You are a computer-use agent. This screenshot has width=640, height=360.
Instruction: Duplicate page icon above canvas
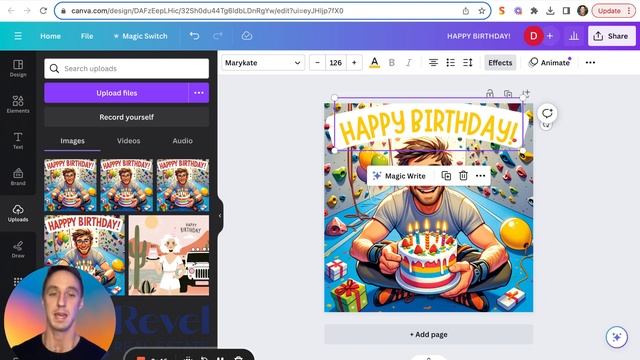507,93
